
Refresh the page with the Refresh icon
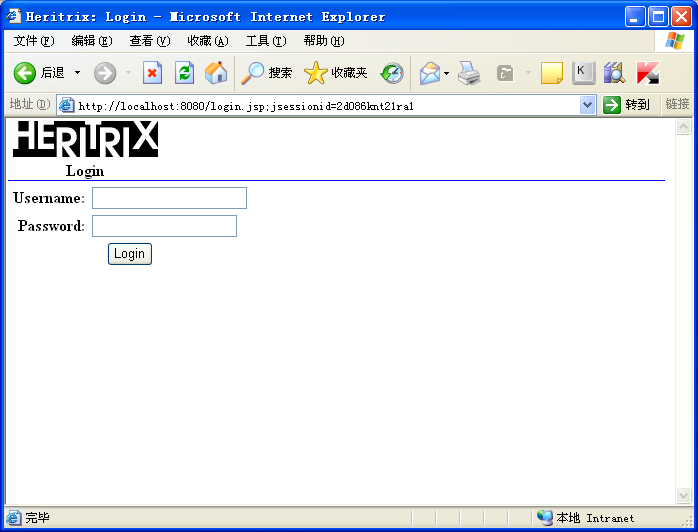tap(184, 73)
